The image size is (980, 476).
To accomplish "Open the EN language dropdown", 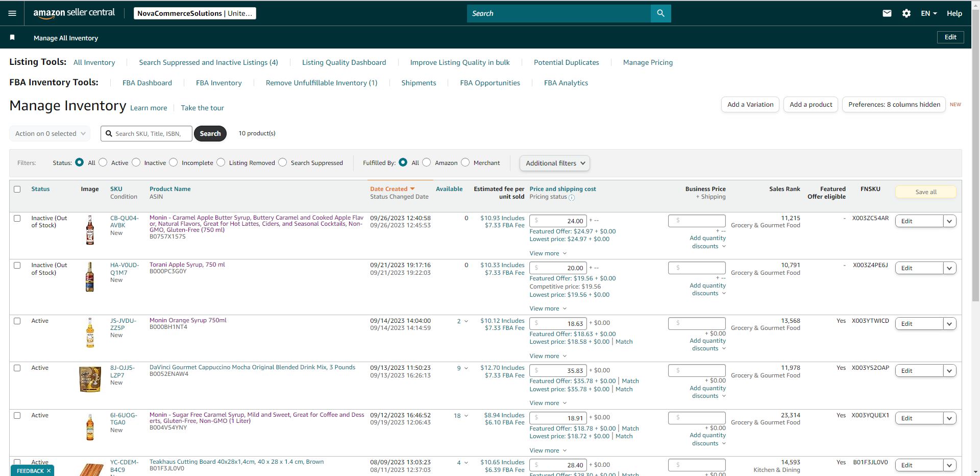I will point(928,13).
